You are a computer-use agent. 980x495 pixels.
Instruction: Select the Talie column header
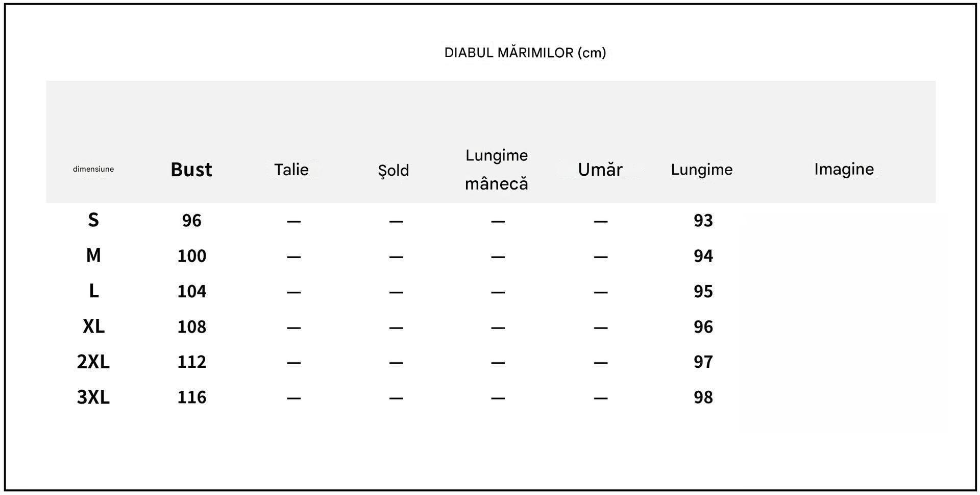pyautogui.click(x=291, y=169)
